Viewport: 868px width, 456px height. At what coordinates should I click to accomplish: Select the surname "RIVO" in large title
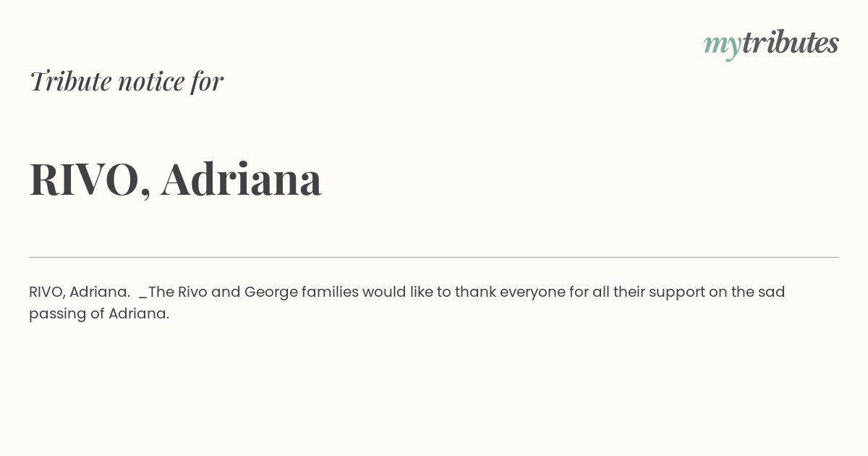(84, 180)
